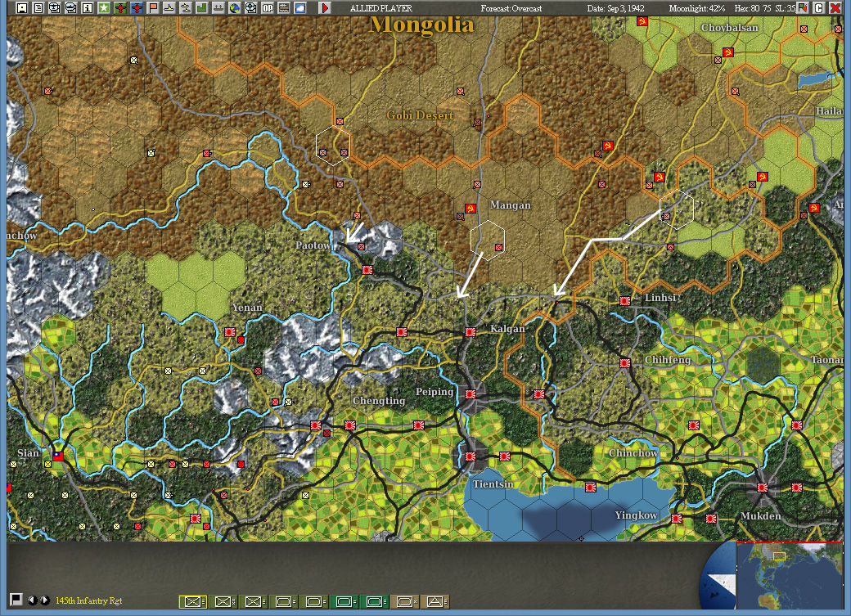
Task: Click the world minimap thumbnail
Action: pos(789,575)
